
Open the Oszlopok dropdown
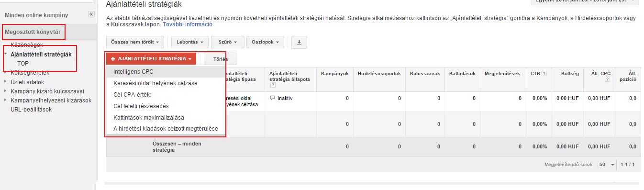coord(266,42)
